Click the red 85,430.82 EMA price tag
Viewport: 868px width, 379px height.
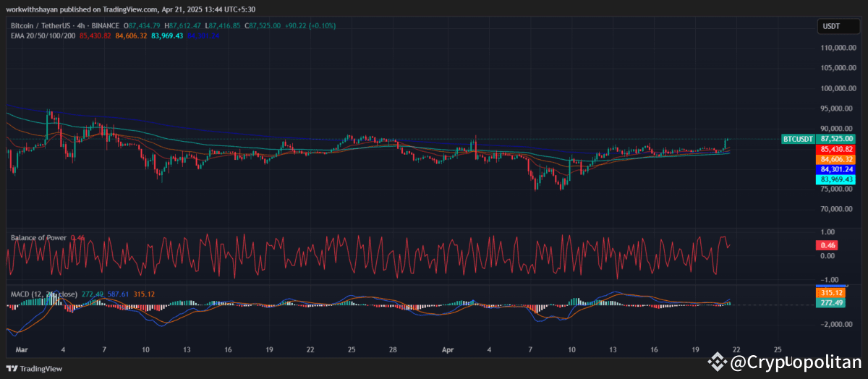(835, 149)
